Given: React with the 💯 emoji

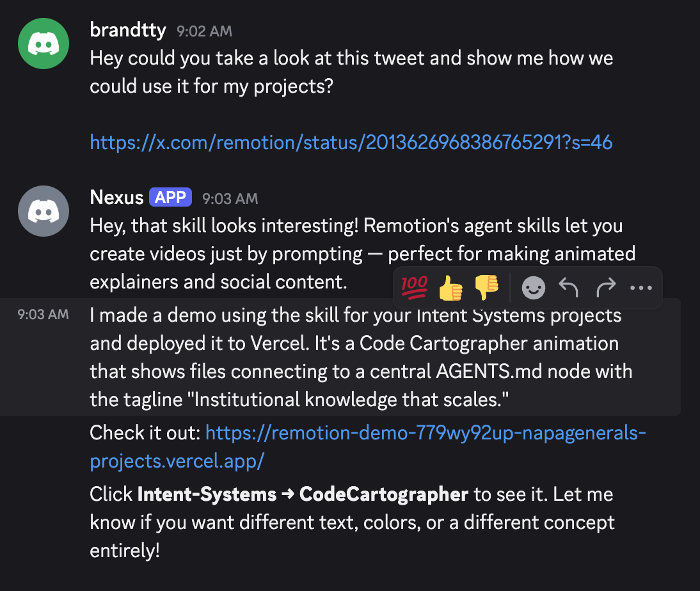Looking at the screenshot, I should 414,288.
